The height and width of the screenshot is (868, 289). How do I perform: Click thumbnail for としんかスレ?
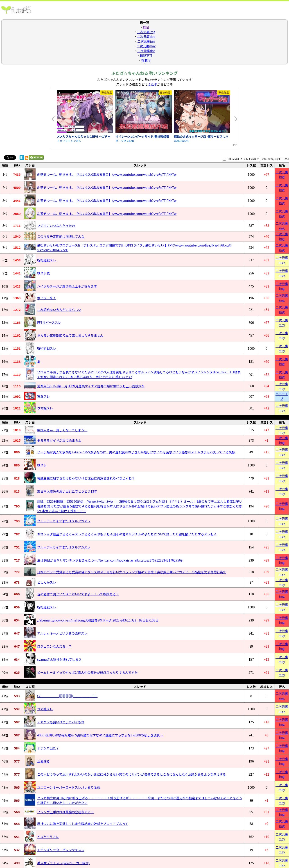click(x=30, y=582)
